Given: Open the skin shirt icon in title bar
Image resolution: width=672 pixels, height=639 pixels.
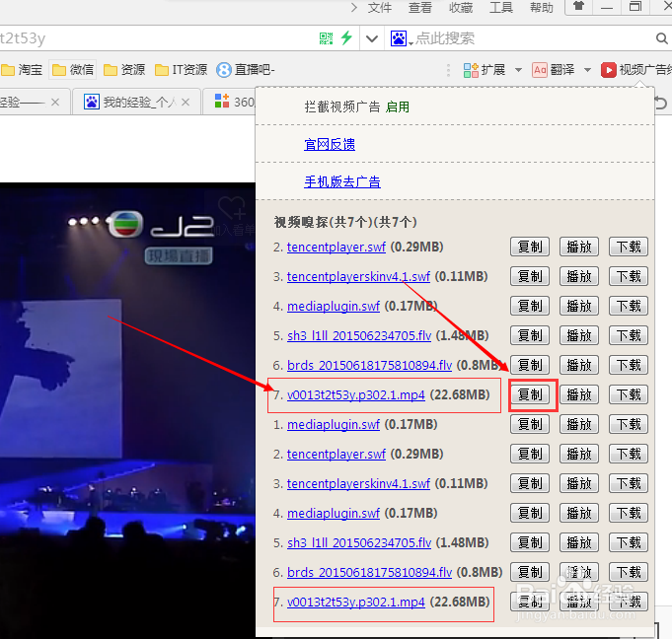Looking at the screenshot, I should click(579, 7).
